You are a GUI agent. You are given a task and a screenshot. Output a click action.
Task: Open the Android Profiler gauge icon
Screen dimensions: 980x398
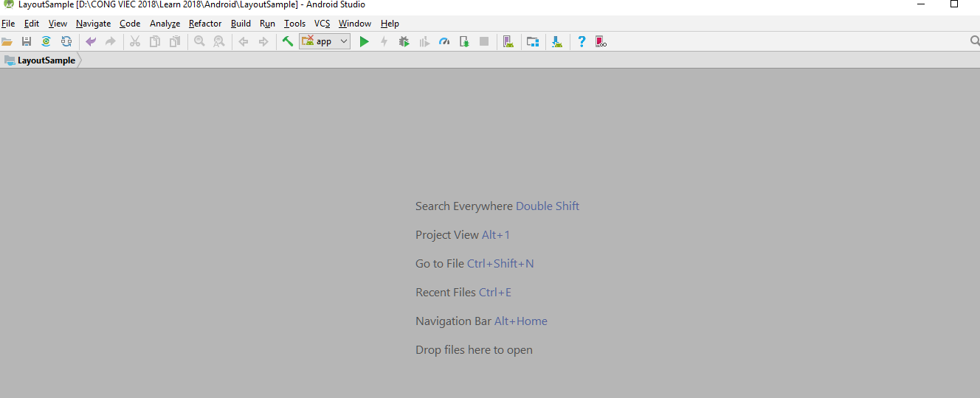tap(444, 42)
